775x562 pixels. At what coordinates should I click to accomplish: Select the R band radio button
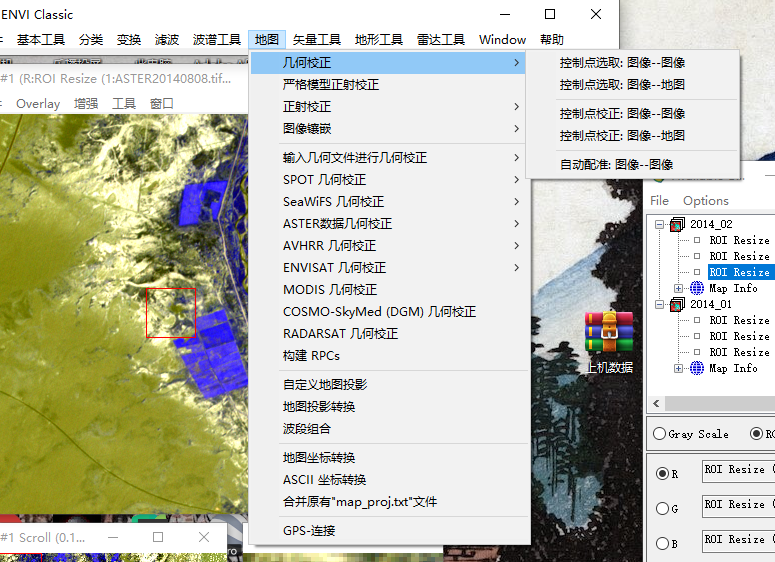pyautogui.click(x=662, y=474)
